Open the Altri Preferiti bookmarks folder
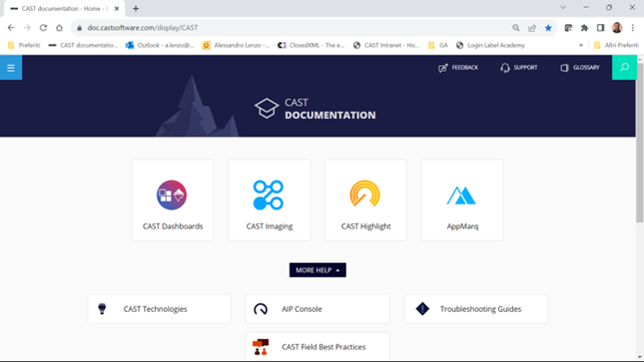Screen dimensions: 644x362 tap(616, 45)
